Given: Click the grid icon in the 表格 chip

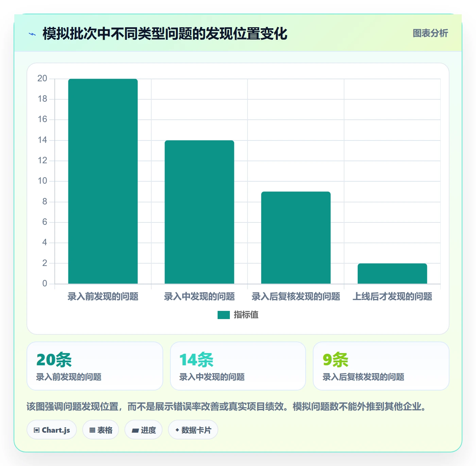Looking at the screenshot, I should [92, 430].
